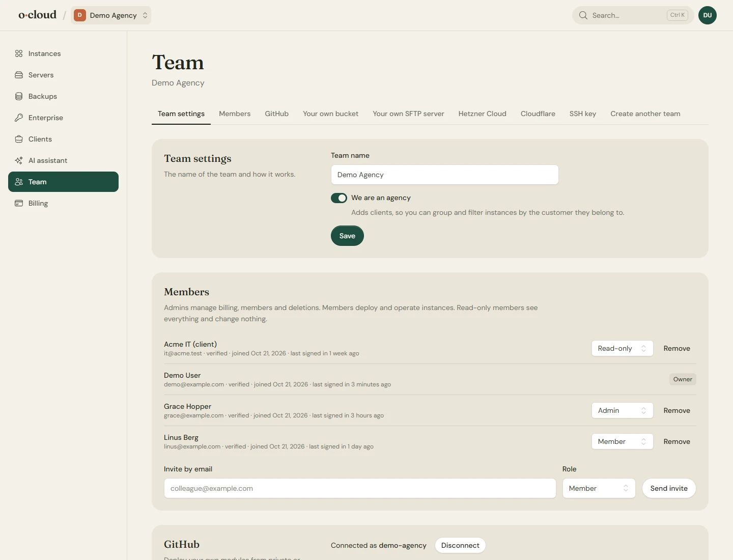Remove Grace Hopper from team

676,410
